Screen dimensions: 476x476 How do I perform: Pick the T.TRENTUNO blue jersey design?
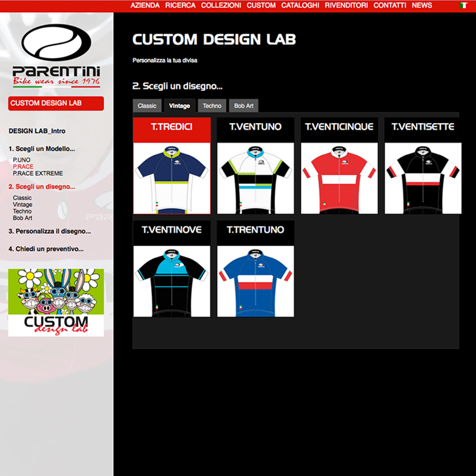(256, 281)
